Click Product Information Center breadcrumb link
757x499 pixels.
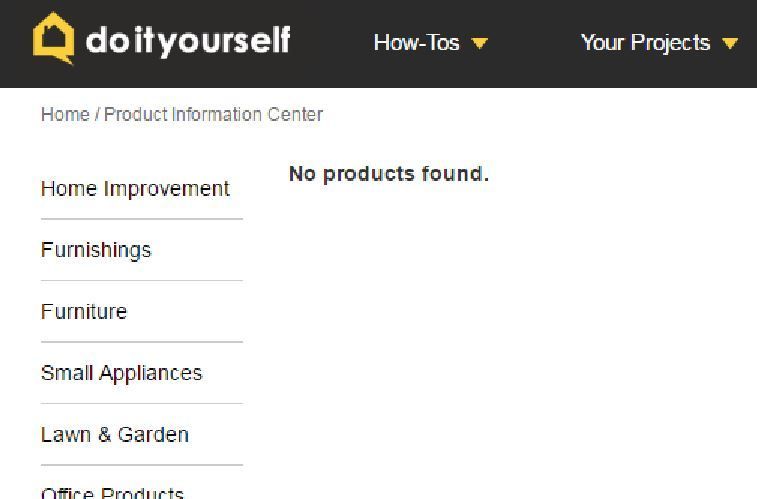tap(213, 114)
